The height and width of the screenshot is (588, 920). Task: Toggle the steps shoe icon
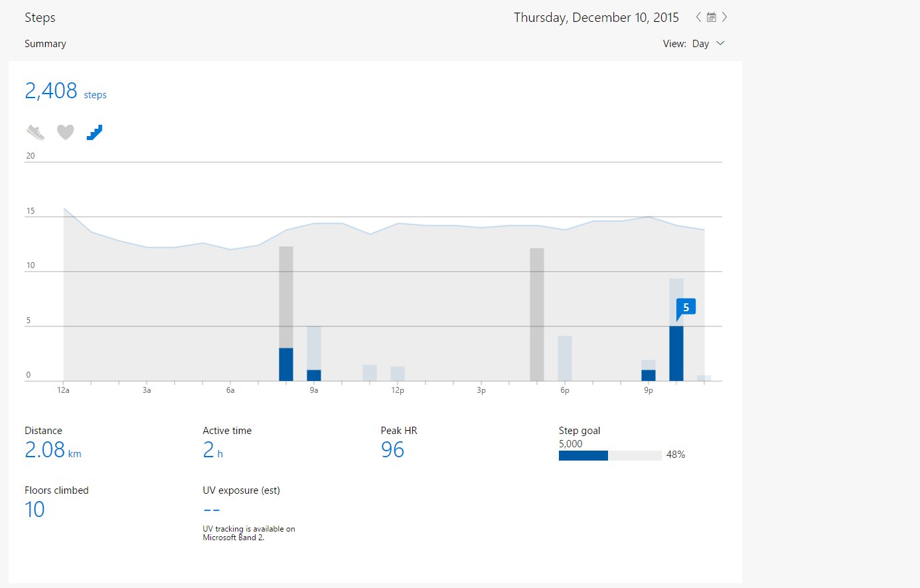coord(36,132)
